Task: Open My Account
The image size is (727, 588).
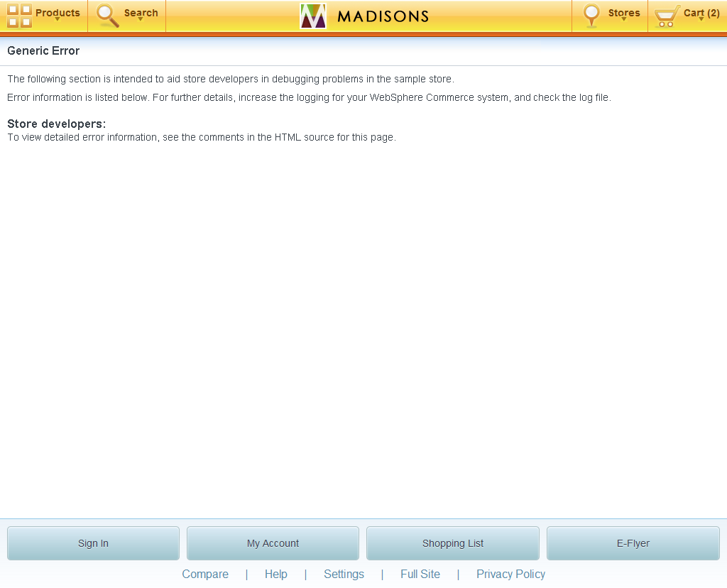Action: point(273,543)
